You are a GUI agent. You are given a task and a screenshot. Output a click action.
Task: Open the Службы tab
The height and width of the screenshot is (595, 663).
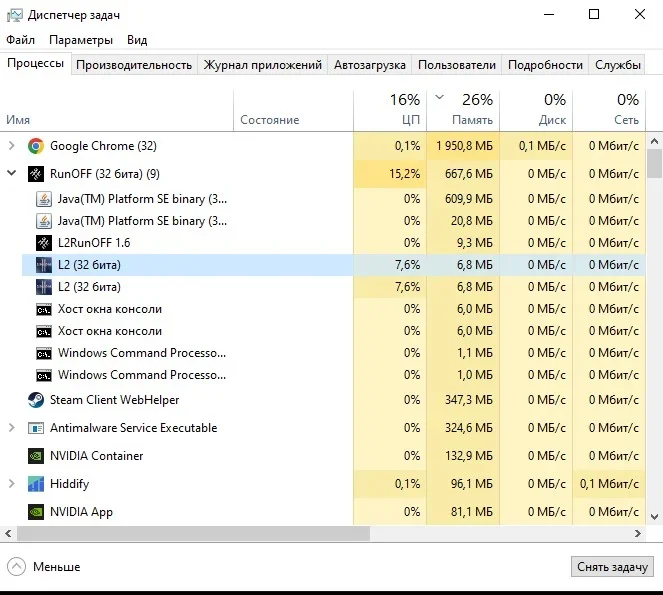617,65
